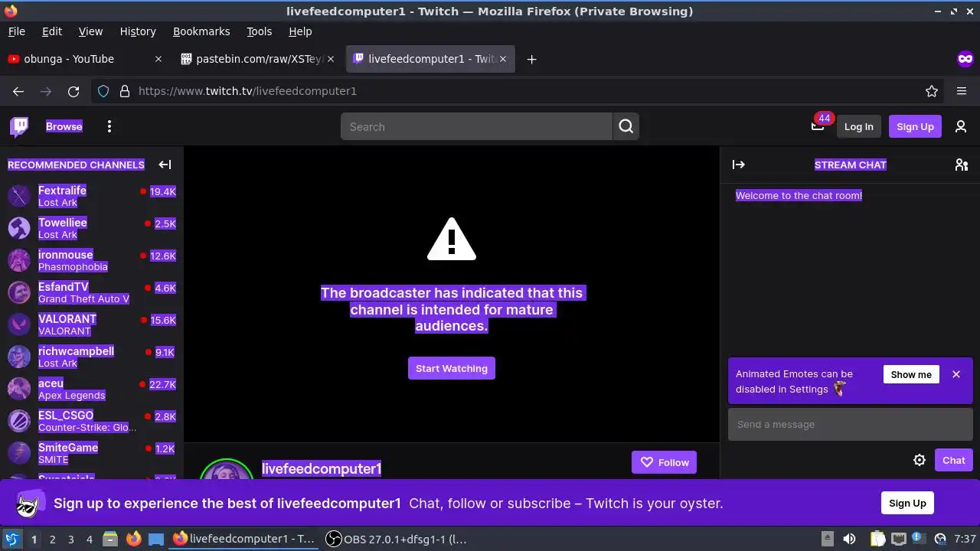Screen dimensions: 980x551
Task: Open Towelliee channel from sidebar
Action: (x=92, y=228)
